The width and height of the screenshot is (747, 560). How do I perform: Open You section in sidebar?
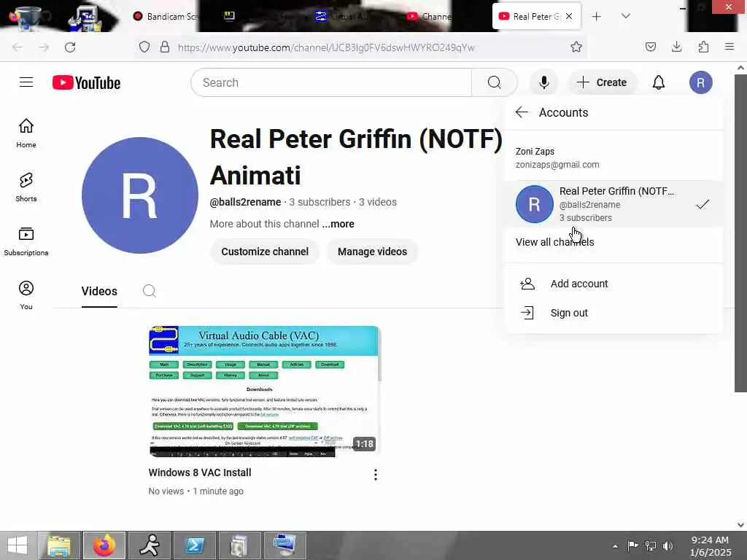26,295
